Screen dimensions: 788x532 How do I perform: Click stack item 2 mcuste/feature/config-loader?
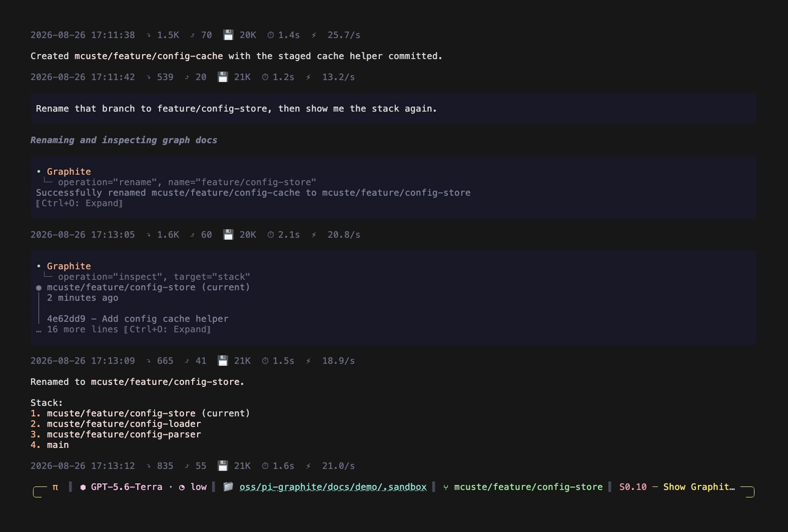pyautogui.click(x=116, y=424)
